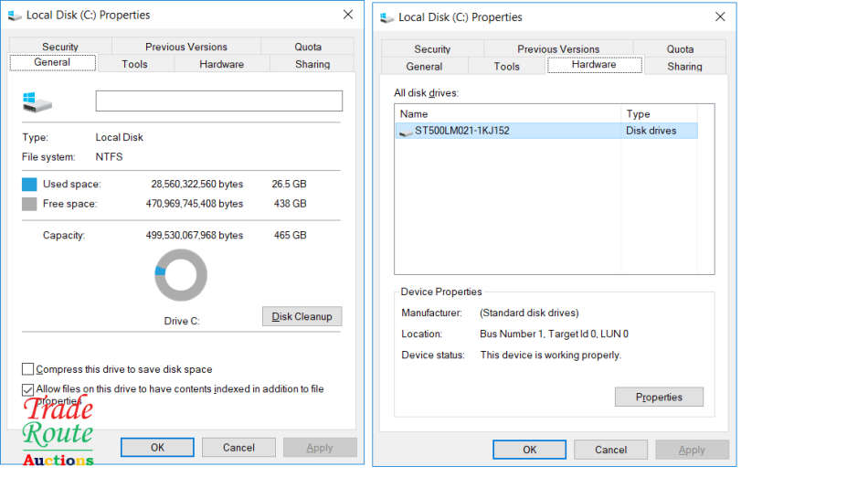
Task: Enable Compress this drive checkbox
Action: [x=27, y=369]
